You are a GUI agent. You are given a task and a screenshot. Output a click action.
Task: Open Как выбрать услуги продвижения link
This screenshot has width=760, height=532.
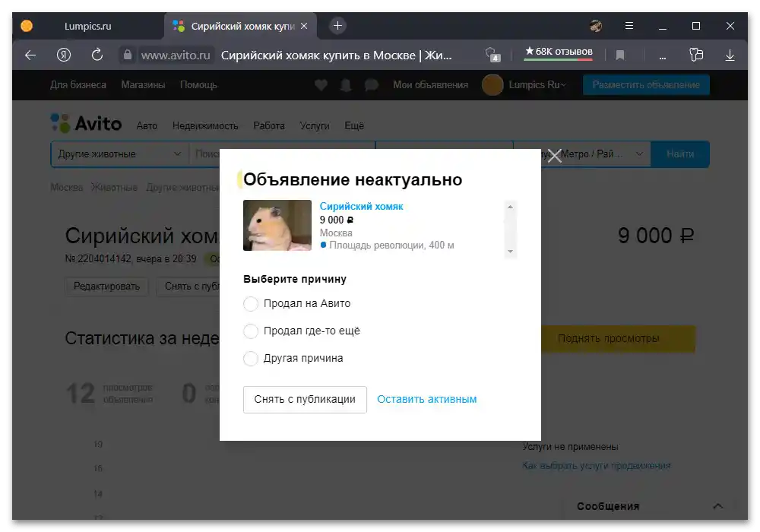click(x=597, y=466)
